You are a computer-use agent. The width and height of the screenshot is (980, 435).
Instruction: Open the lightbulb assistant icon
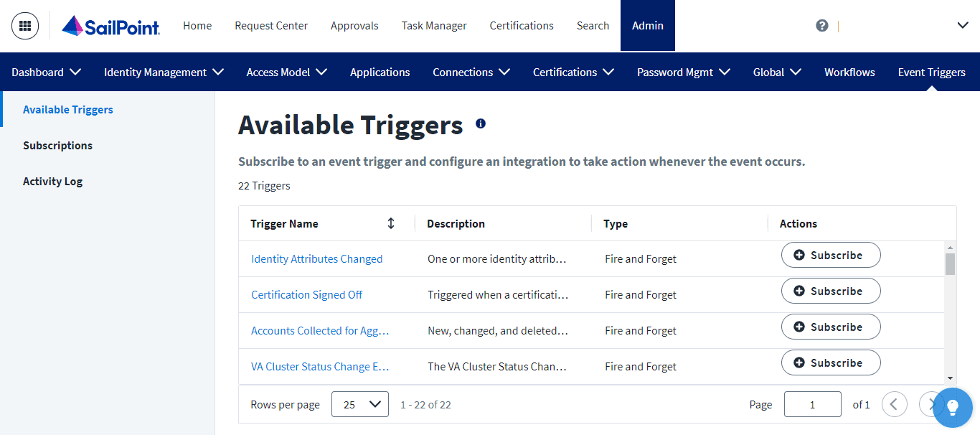point(953,408)
